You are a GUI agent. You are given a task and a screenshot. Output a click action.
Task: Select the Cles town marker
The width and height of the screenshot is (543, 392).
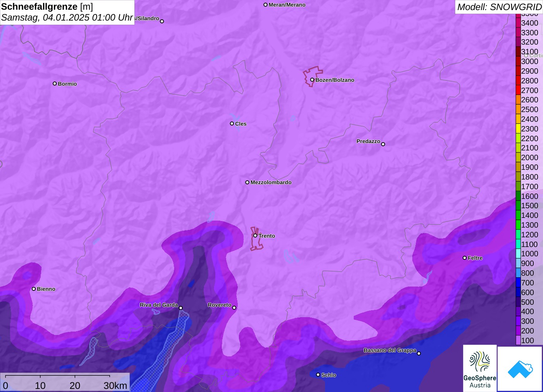tap(232, 124)
